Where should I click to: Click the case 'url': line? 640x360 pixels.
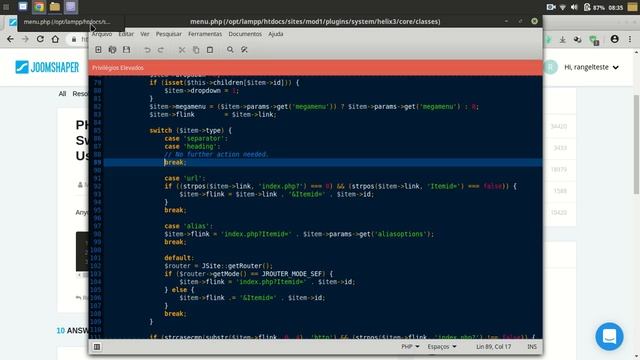185,178
